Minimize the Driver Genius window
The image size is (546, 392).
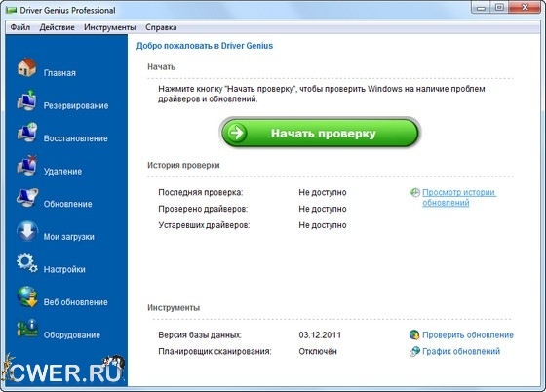481,8
